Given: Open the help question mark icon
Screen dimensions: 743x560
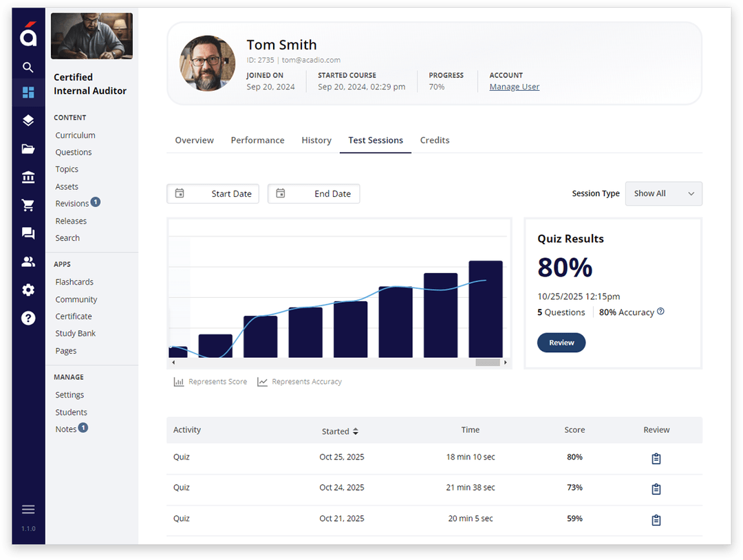Looking at the screenshot, I should point(28,318).
